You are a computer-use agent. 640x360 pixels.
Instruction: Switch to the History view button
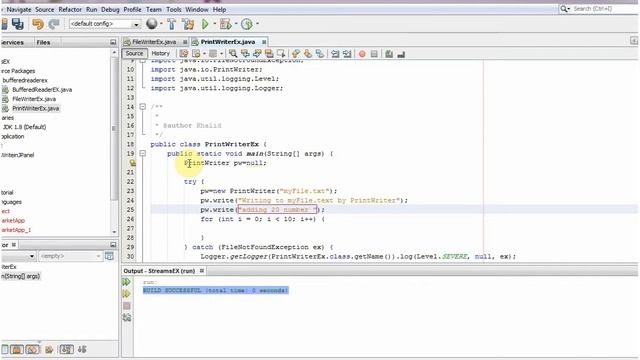coord(160,53)
